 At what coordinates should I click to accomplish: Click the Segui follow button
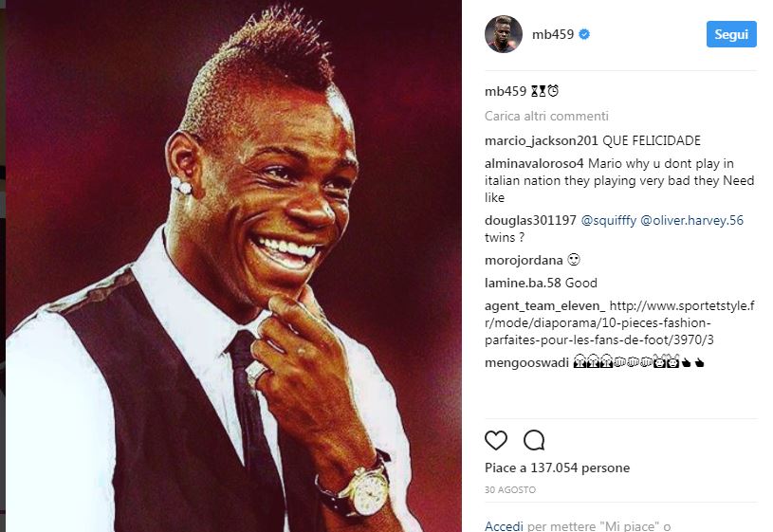731,34
